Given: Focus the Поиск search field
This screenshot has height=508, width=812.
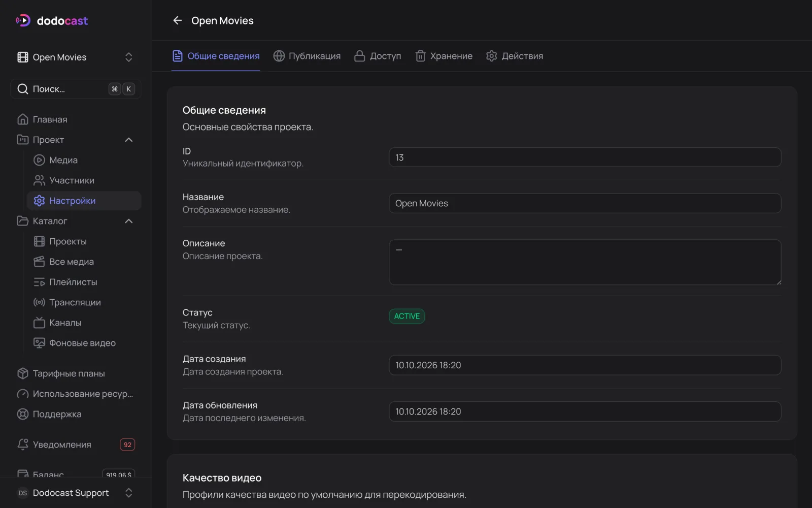Looking at the screenshot, I should point(76,89).
